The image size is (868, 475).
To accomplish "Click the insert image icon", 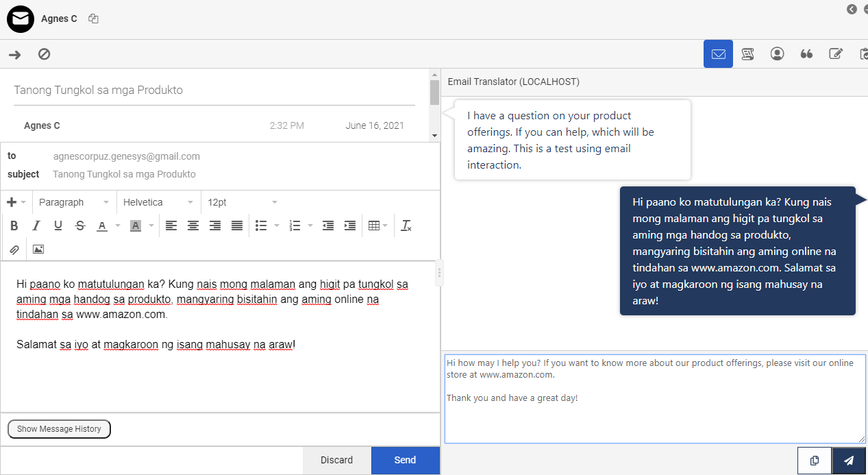I will (38, 249).
